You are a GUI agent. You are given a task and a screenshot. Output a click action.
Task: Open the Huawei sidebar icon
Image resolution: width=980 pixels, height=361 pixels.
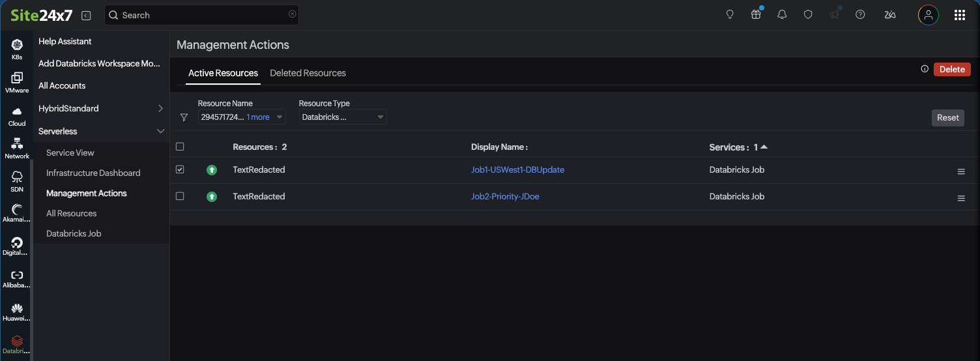[x=17, y=312]
